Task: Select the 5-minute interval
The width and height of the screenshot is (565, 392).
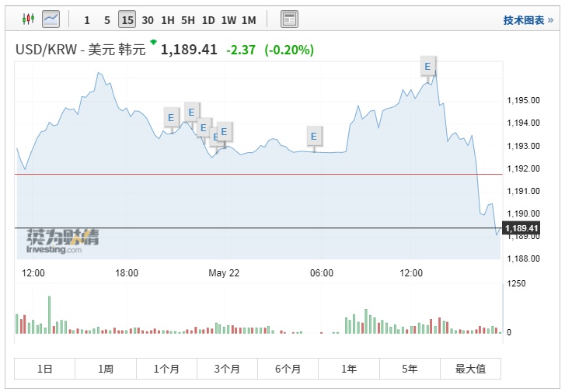Action: pos(107,20)
